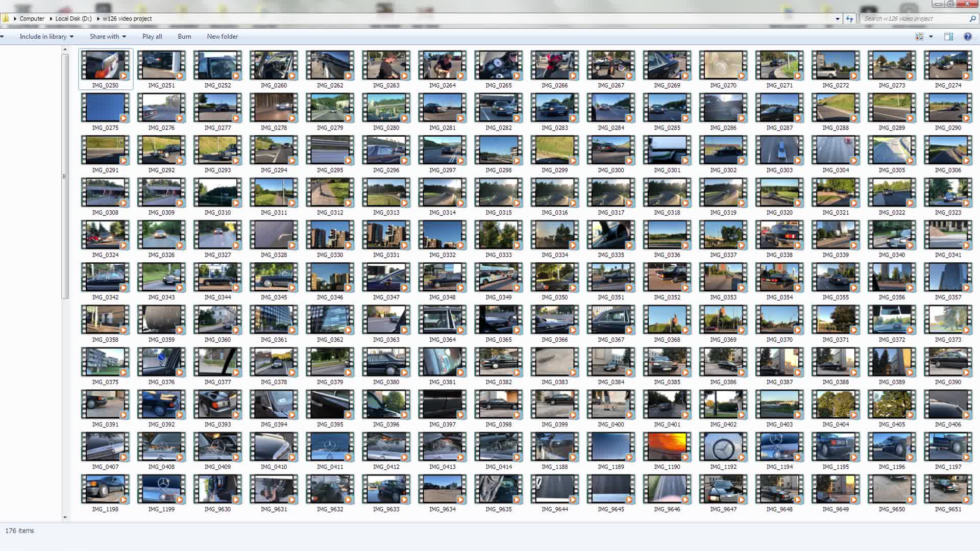
Task: Select Local Disk (D:) breadcrumb
Action: click(x=73, y=18)
